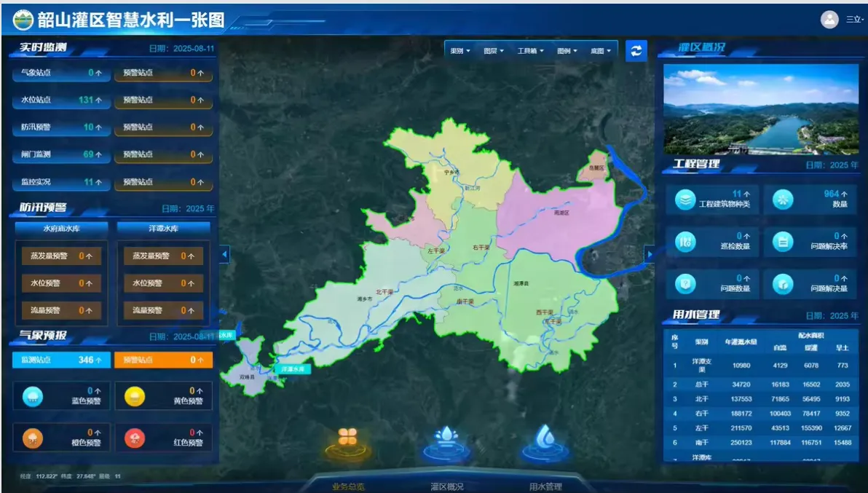Click the 北干 row in 用水管理 table
This screenshot has width=868, height=493.
tap(761, 399)
